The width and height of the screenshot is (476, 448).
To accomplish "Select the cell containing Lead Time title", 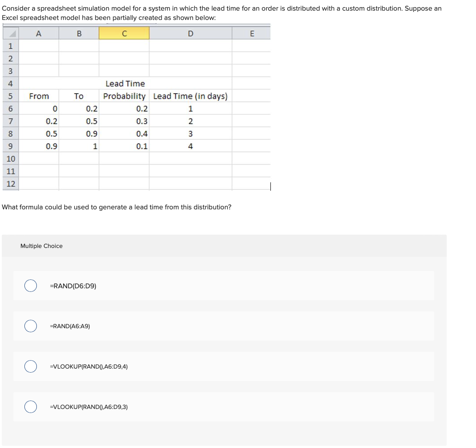I will [x=124, y=83].
